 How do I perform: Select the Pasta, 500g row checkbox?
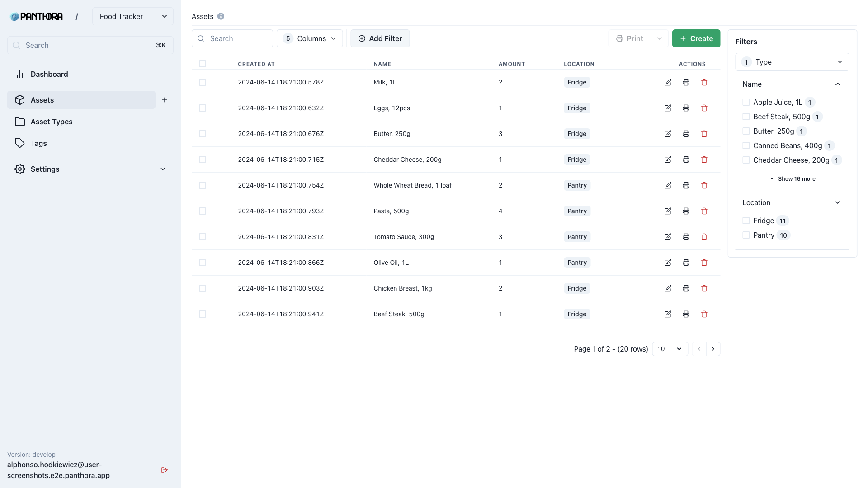pos(203,211)
